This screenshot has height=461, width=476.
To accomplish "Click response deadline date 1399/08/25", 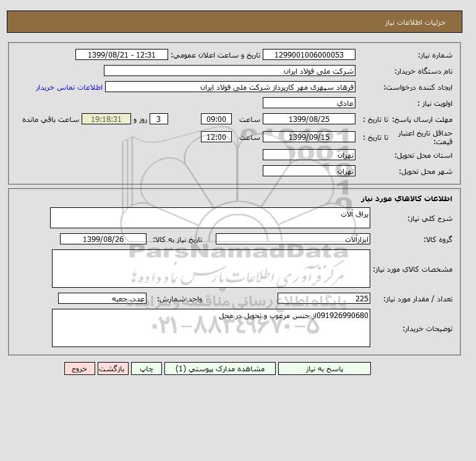I will [x=308, y=119].
